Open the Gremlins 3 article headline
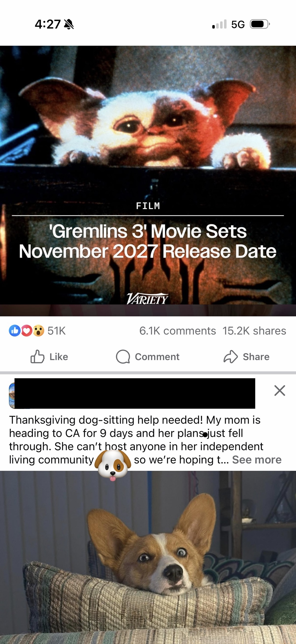This screenshot has width=296, height=644. (148, 241)
